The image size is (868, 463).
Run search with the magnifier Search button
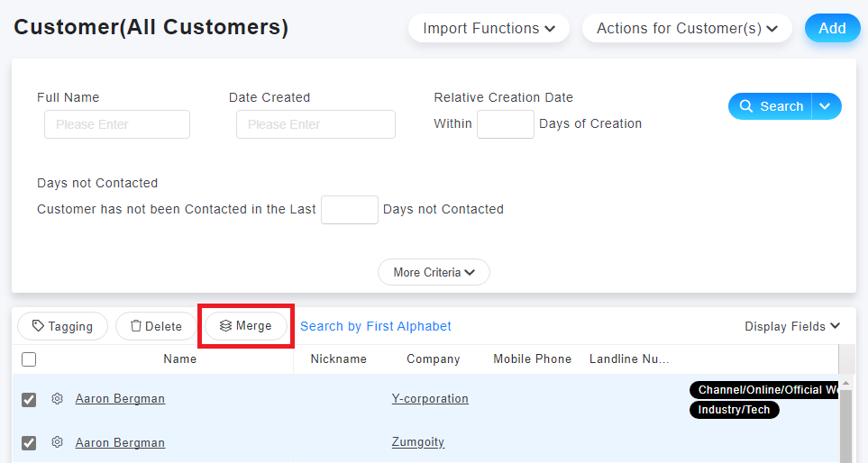772,106
